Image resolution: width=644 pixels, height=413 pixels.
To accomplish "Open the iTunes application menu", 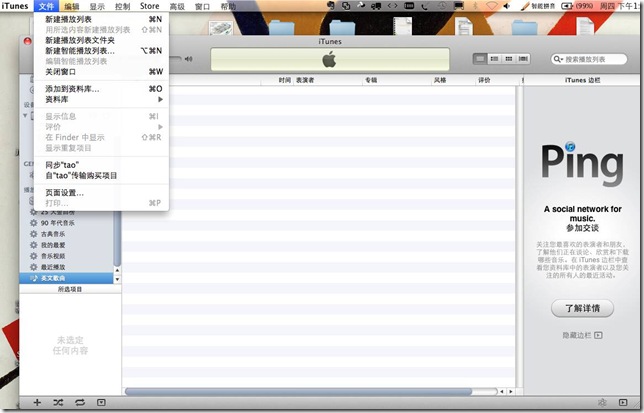I will [x=15, y=6].
